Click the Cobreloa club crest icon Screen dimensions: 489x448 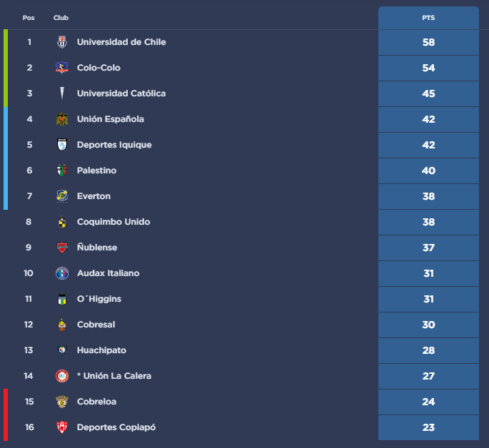pyautogui.click(x=62, y=402)
